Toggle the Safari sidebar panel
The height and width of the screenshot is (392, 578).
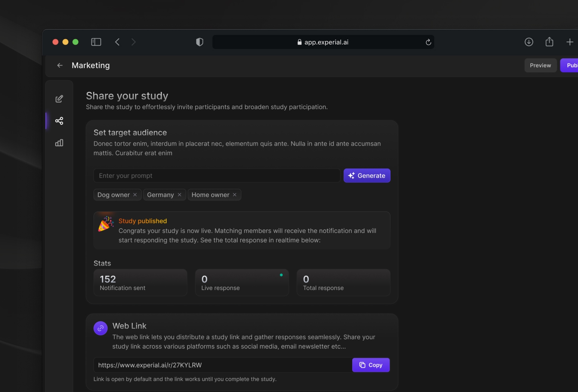[96, 42]
